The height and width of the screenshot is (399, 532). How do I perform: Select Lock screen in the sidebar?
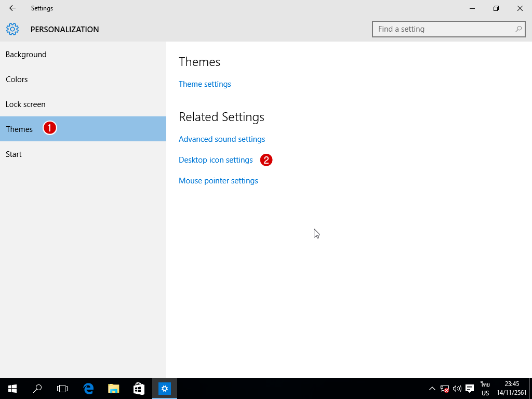point(25,104)
